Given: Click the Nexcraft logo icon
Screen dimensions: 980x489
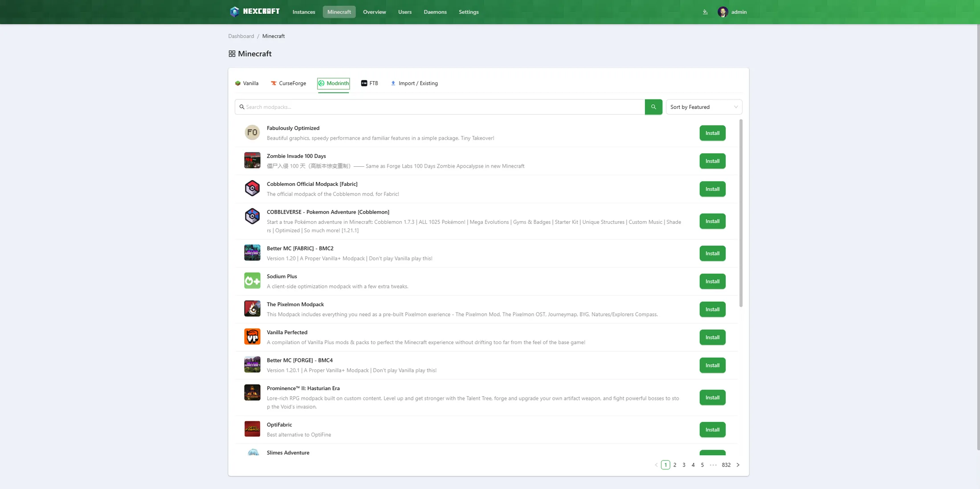Looking at the screenshot, I should (234, 12).
